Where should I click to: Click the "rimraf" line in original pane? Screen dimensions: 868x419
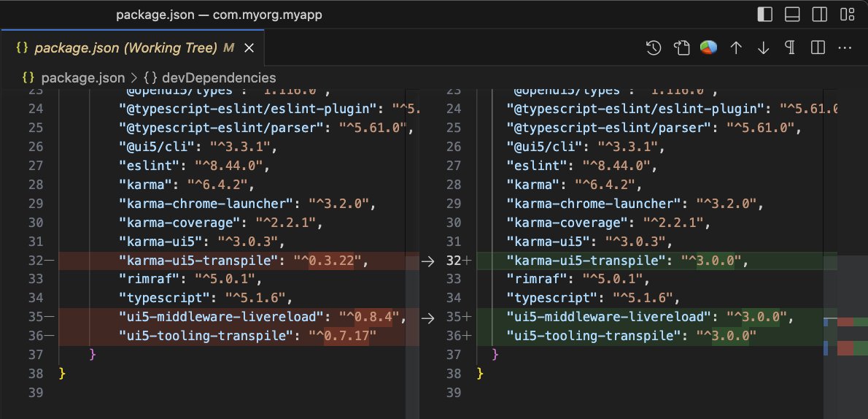coord(190,280)
